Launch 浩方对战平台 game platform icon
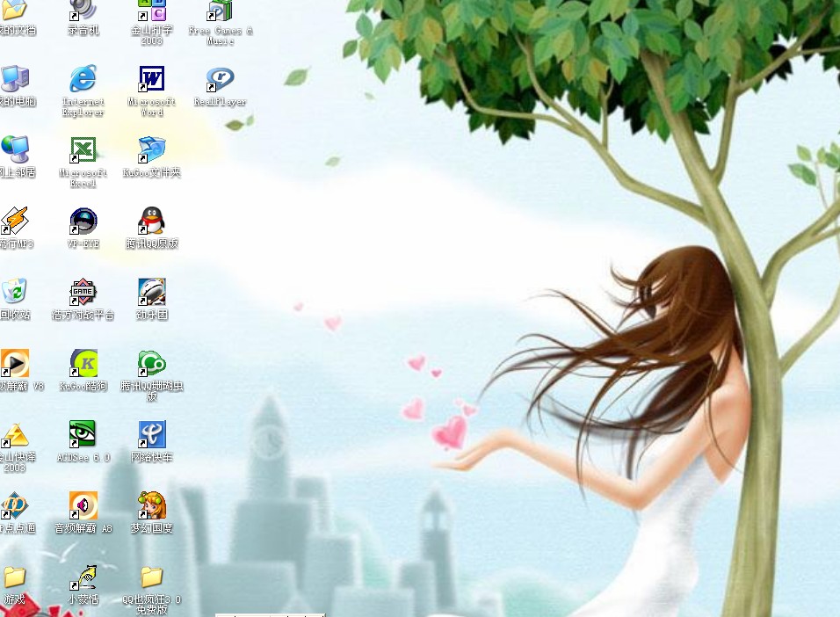The width and height of the screenshot is (840, 617). (83, 293)
